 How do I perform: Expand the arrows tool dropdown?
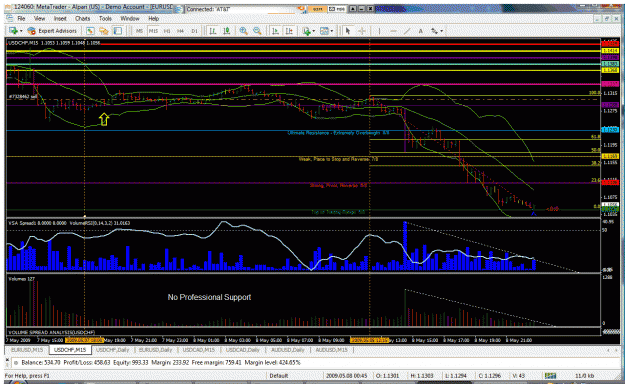442,31
